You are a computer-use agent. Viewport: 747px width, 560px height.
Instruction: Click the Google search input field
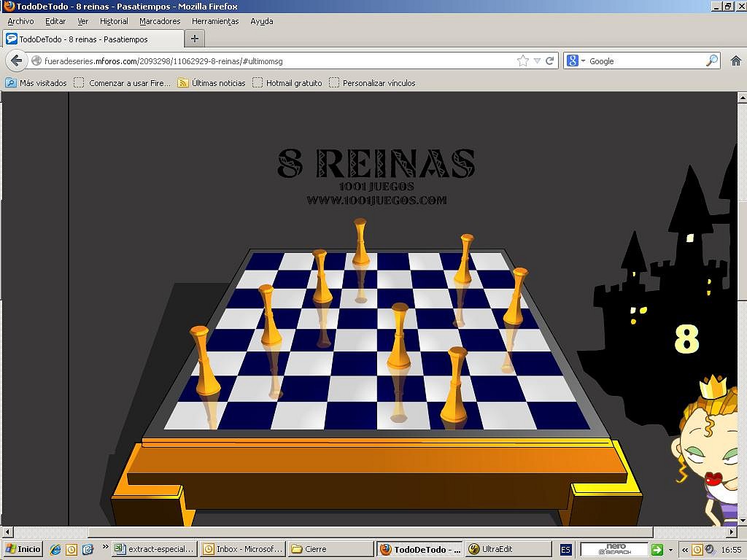point(646,61)
